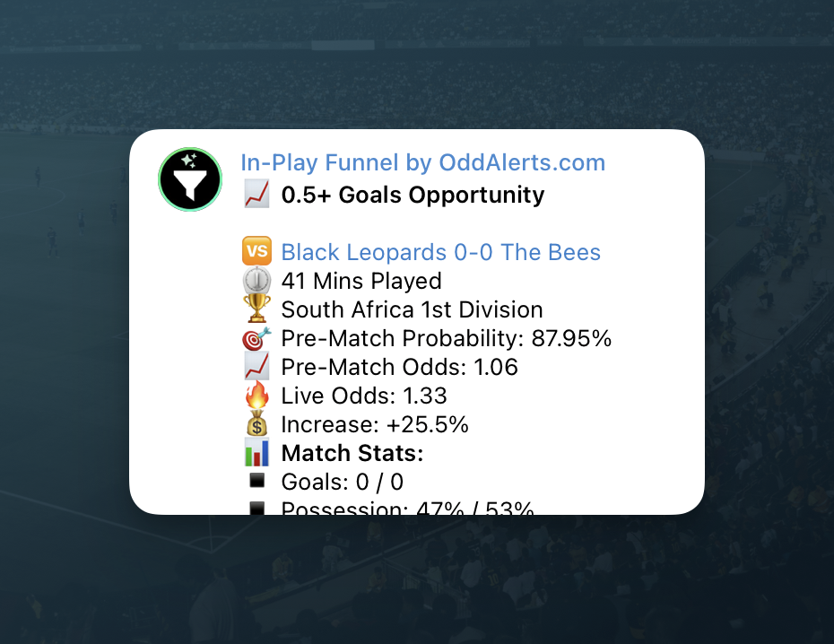Screen dimensions: 834x644
Task: Open the In-Play Funnel by OddAlerts.com link
Action: [422, 163]
